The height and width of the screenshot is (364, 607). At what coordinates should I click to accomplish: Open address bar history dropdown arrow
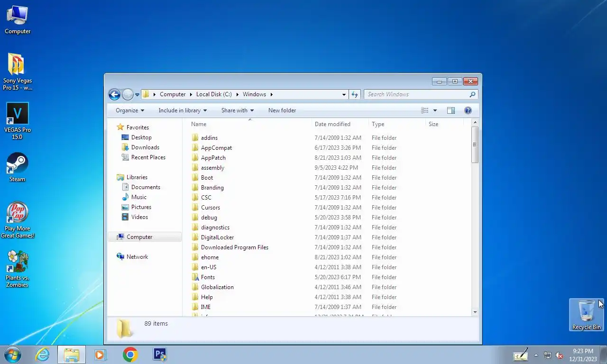tap(344, 95)
